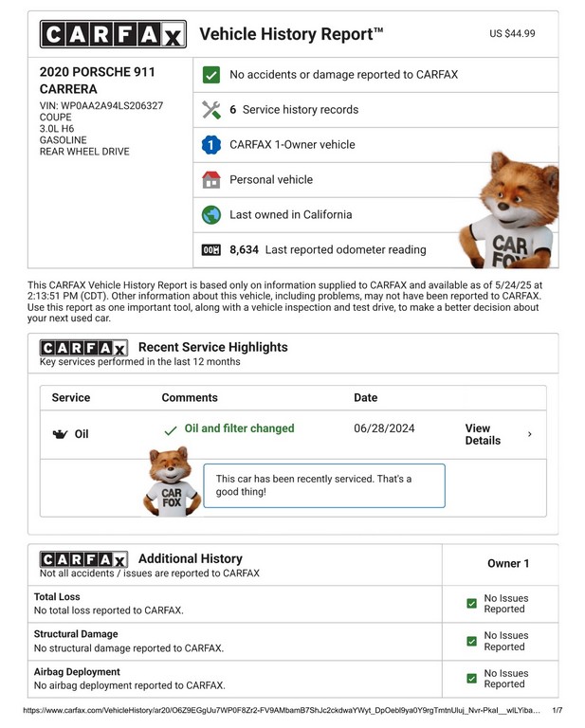Click the Personal vehicle row text
585x728 pixels.
271,180
